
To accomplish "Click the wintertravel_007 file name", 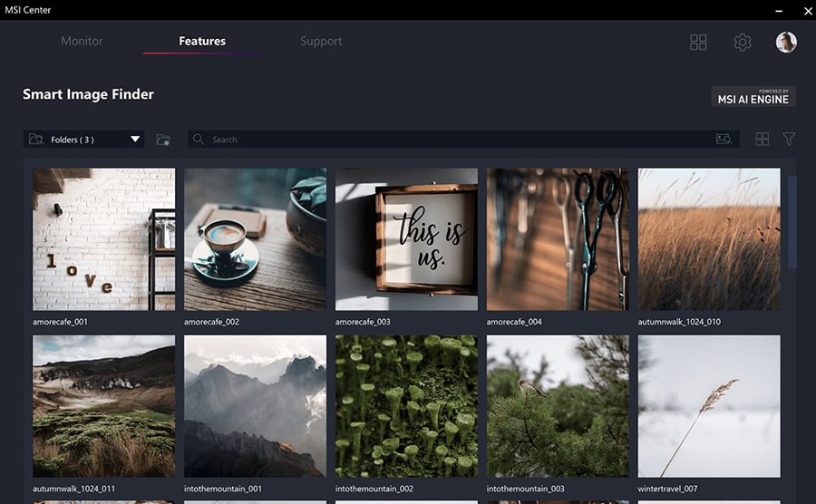I will tap(667, 489).
